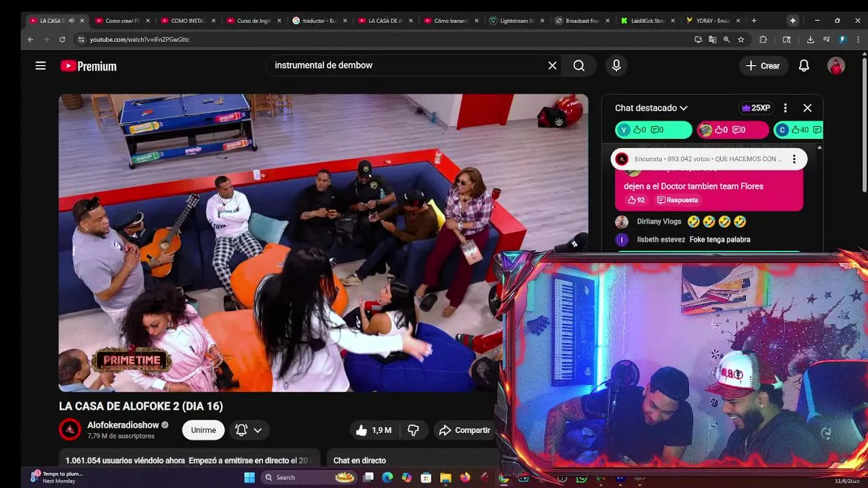Go back in browser history
The height and width of the screenshot is (488, 868).
coord(31,39)
